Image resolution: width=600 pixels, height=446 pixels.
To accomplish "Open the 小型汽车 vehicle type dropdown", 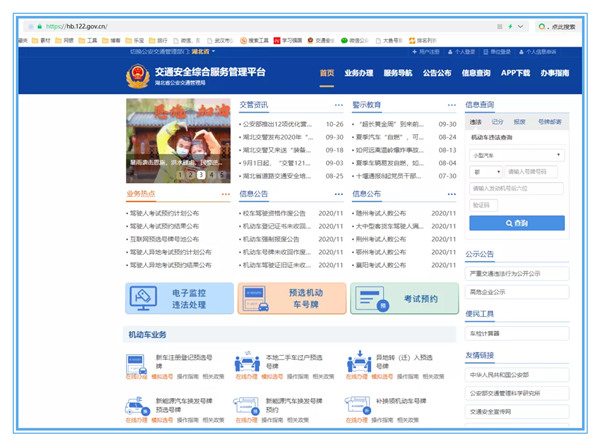I will click(517, 155).
